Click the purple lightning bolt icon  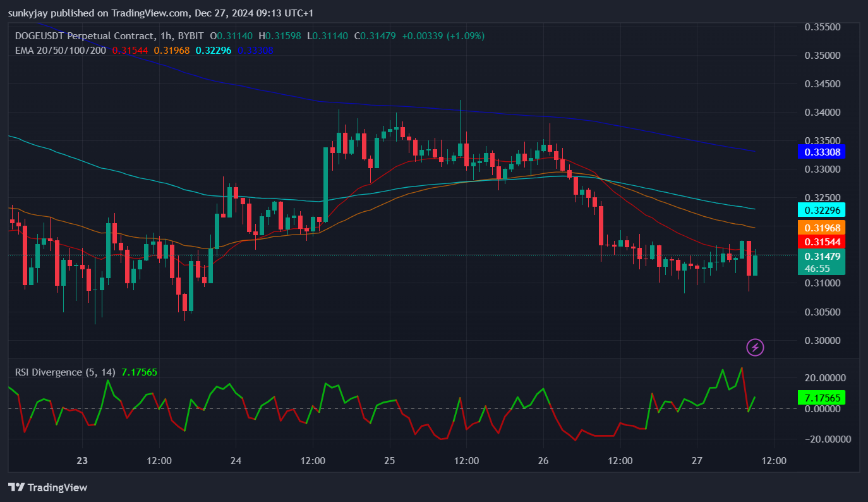(x=756, y=347)
